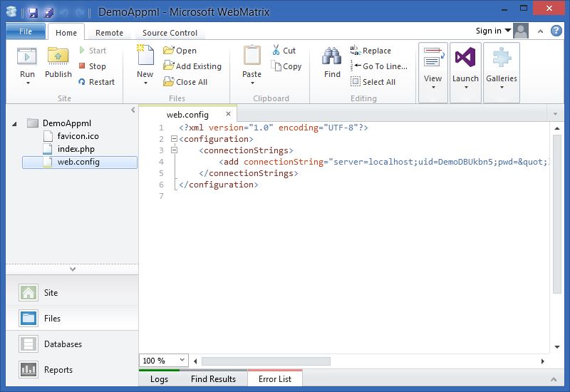Start the site with the Start button
Screen dimensions: 570x392
(93, 51)
